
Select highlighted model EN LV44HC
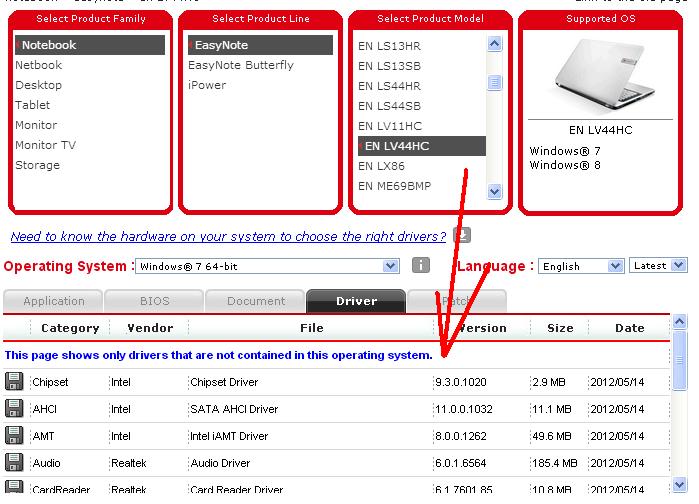tap(422, 146)
